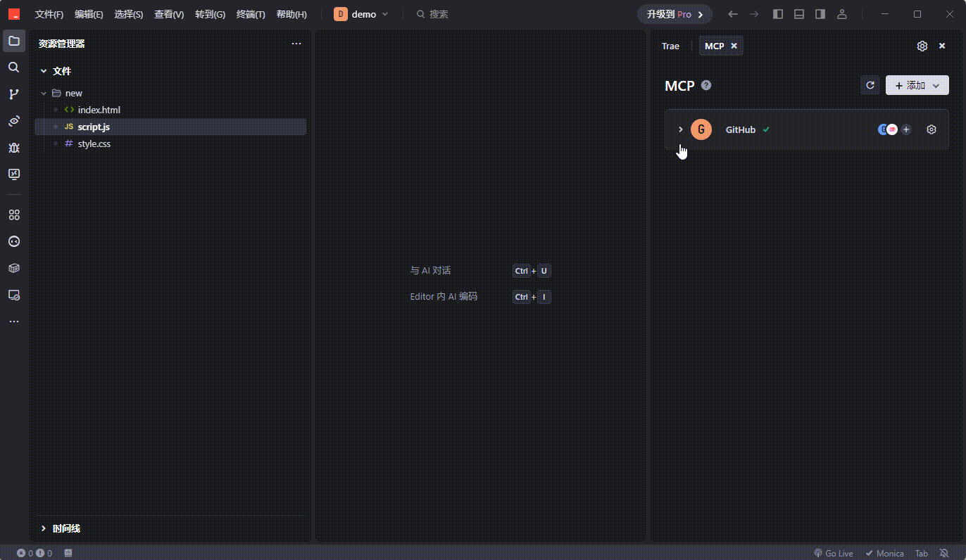Click the MCP help question mark icon

point(706,85)
